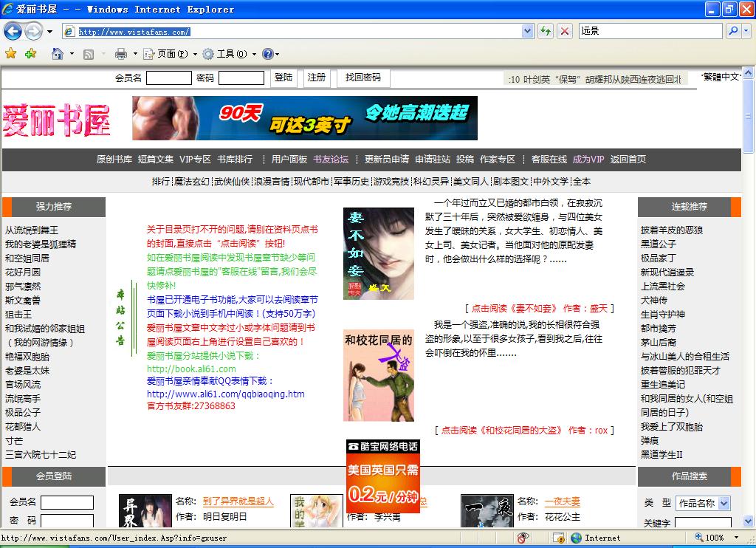Click the 酷宝网络电话 floating ad
Image resolution: width=756 pixels, height=548 pixels.
pos(383,476)
